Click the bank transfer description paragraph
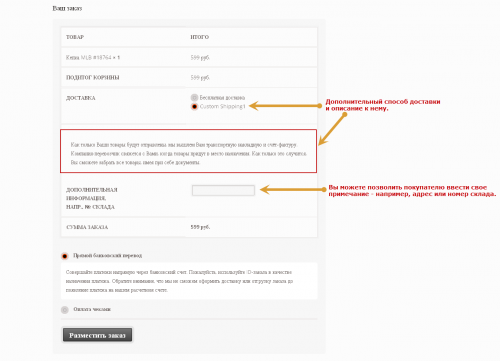 [x=179, y=281]
